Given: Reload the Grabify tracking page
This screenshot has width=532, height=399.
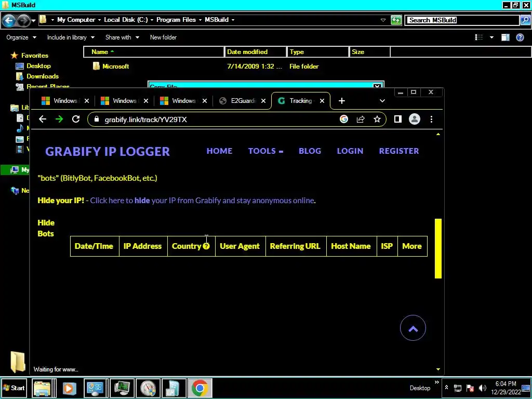Looking at the screenshot, I should 76,119.
